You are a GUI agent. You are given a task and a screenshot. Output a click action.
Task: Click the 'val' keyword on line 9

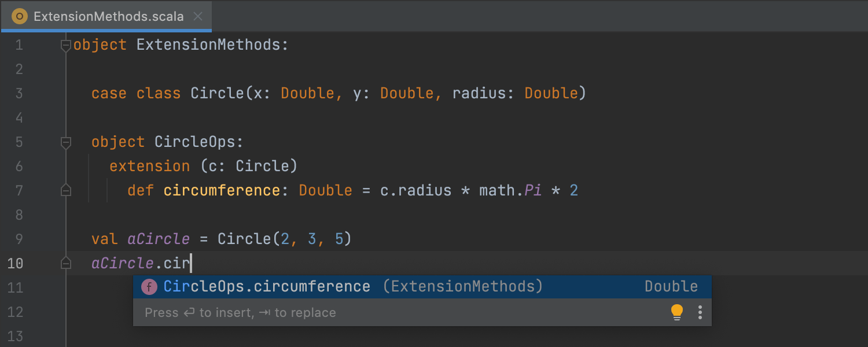[105, 239]
